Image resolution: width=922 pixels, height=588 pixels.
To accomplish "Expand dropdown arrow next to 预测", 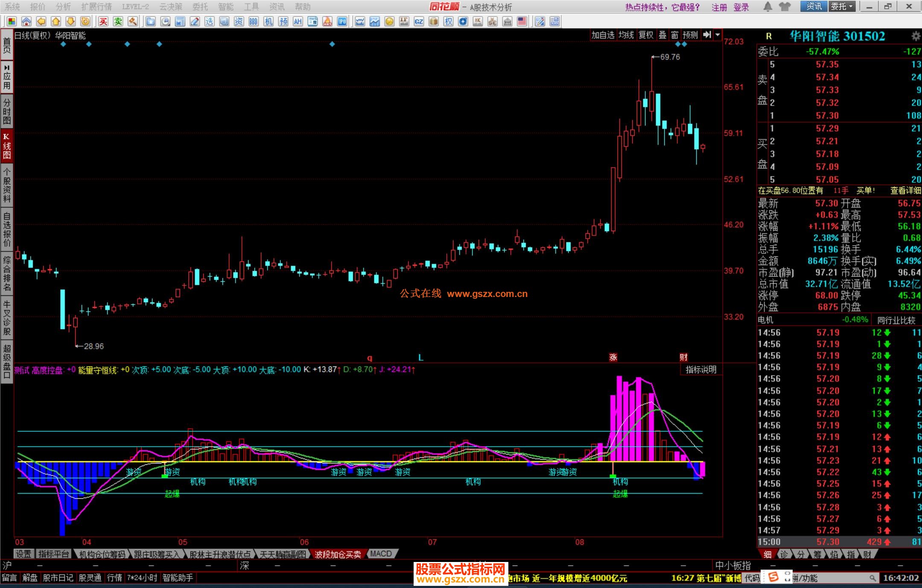I will coord(718,35).
